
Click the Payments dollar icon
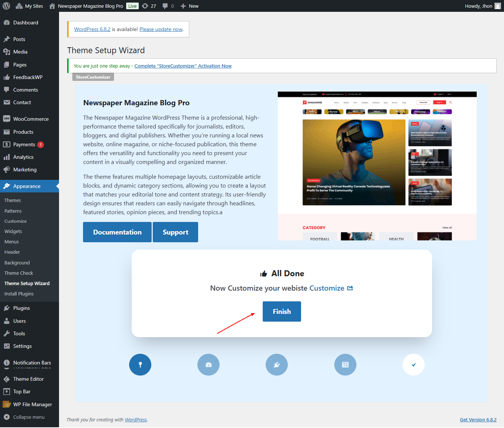coord(7,144)
